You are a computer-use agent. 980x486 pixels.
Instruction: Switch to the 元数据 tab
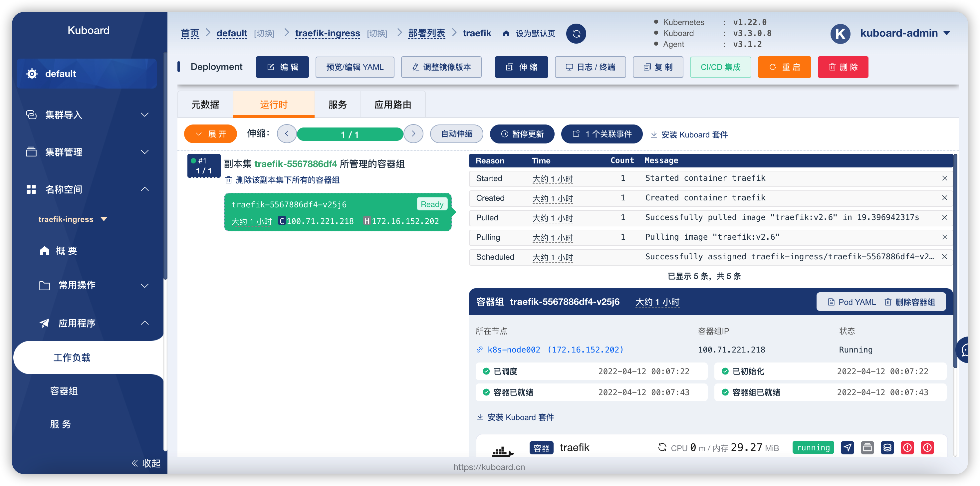coord(205,104)
